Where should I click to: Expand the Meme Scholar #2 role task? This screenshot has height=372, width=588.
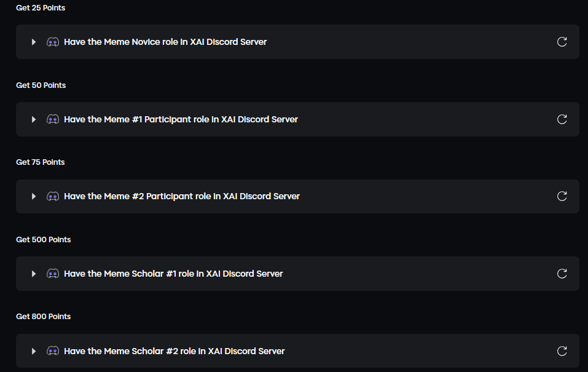click(34, 351)
